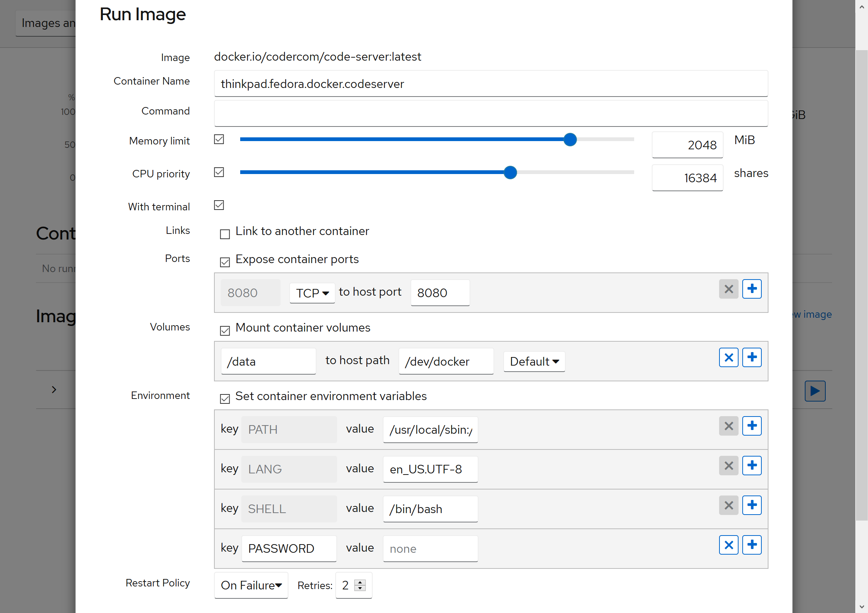Remove the 8080 port mapping row
The width and height of the screenshot is (868, 613).
click(729, 289)
